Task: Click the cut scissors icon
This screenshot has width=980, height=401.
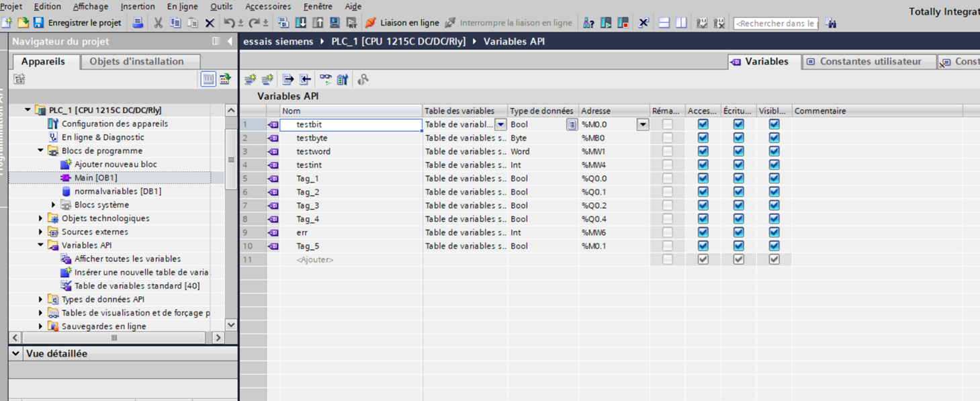Action: click(x=158, y=23)
